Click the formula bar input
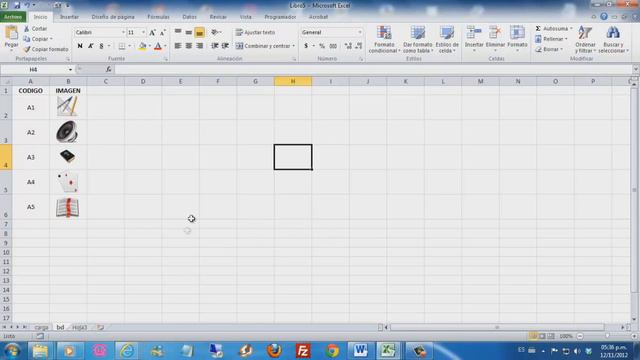 (373, 69)
